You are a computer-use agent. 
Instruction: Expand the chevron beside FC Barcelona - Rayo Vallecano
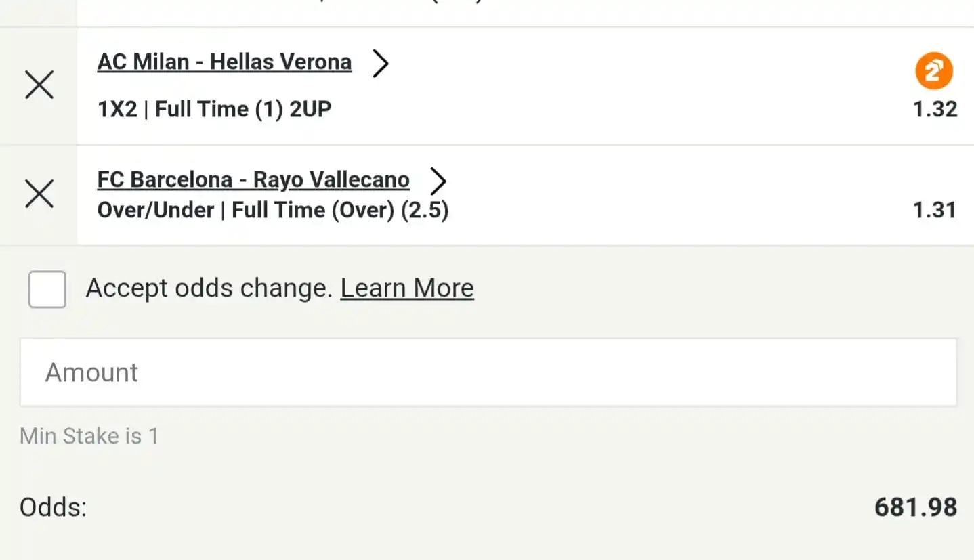(439, 181)
